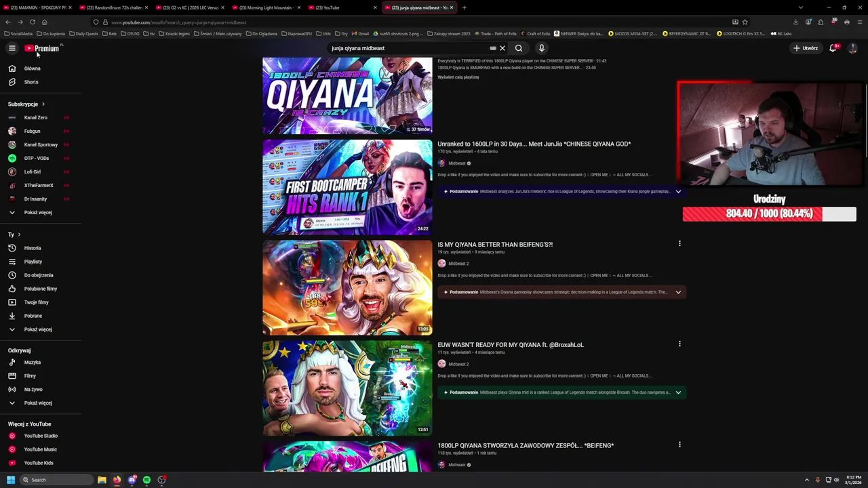
Task: Expand summary of EUW WASN'T READY video
Action: 678,392
